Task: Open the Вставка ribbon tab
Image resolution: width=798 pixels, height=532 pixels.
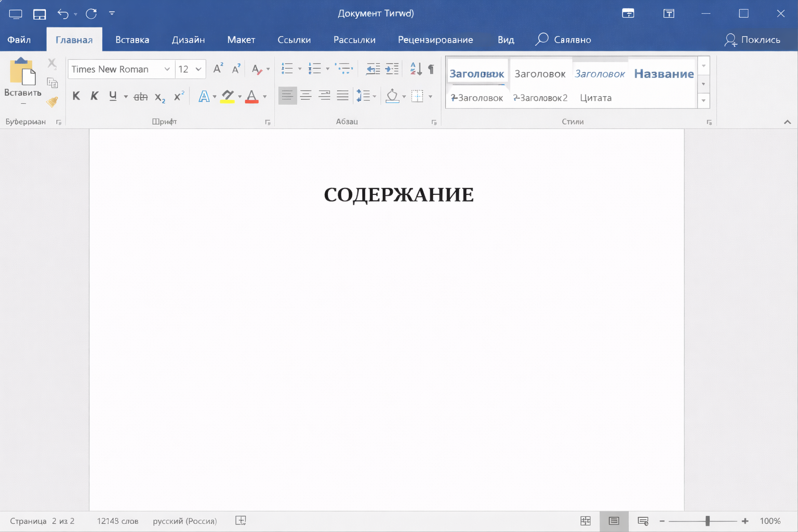Action: pos(132,40)
